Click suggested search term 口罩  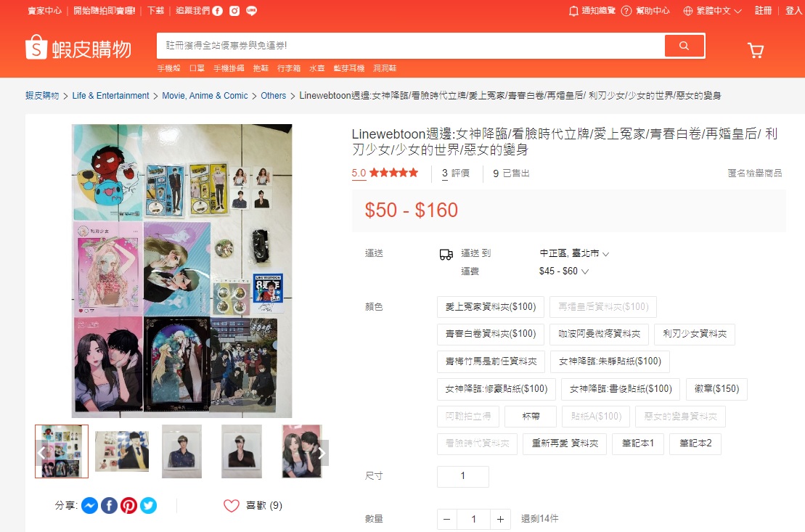coord(197,68)
